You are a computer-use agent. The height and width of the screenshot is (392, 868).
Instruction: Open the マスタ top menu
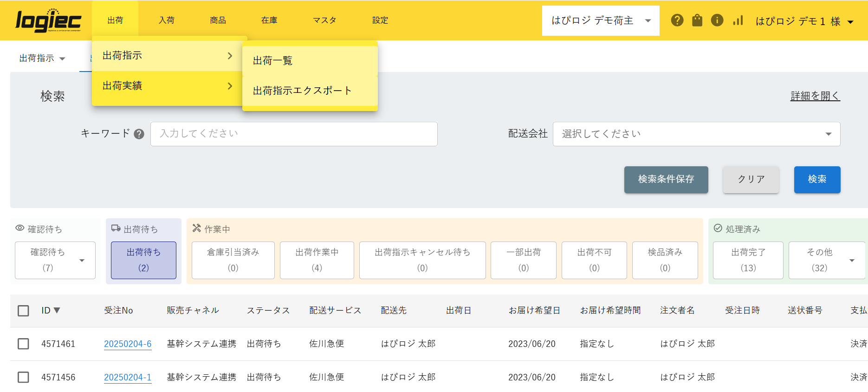click(324, 20)
